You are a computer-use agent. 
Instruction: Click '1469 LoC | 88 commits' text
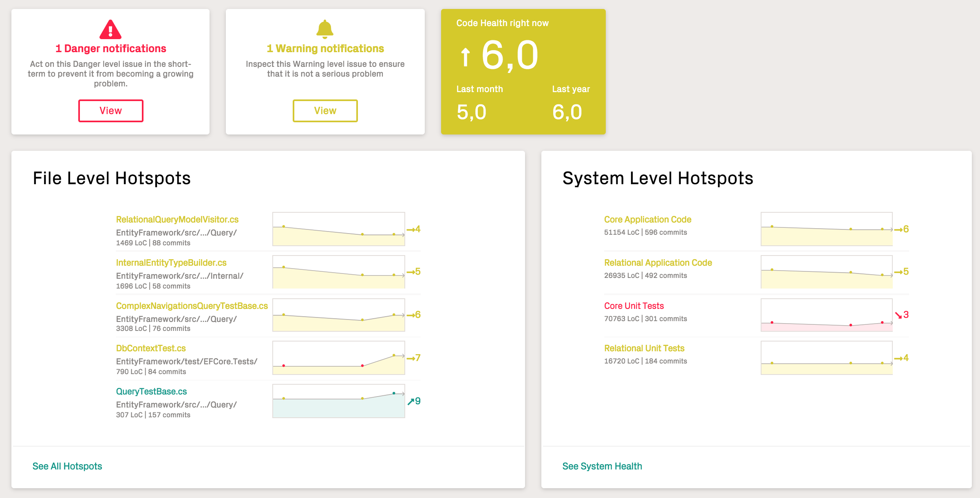coord(153,243)
